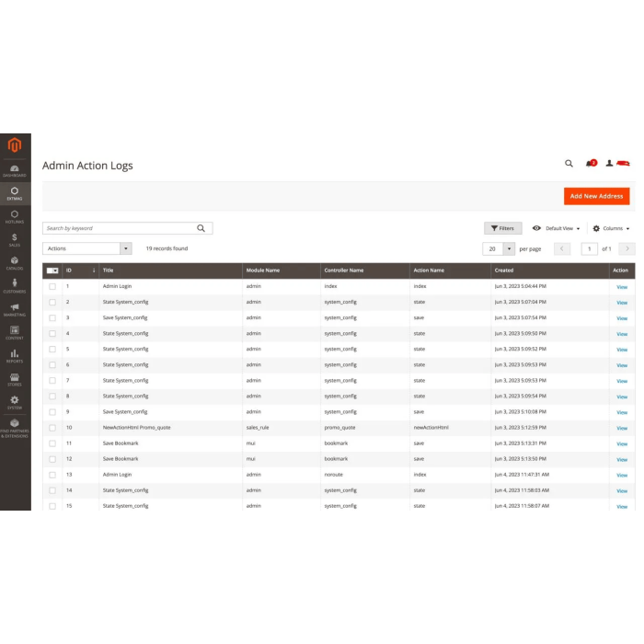
Task: Check the row with ID 2
Action: (52, 302)
